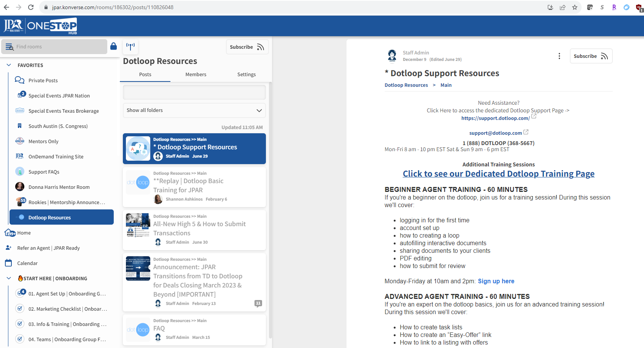The height and width of the screenshot is (348, 644).
Task: Click the Dotloop Resources breadcrumb link
Action: point(406,85)
